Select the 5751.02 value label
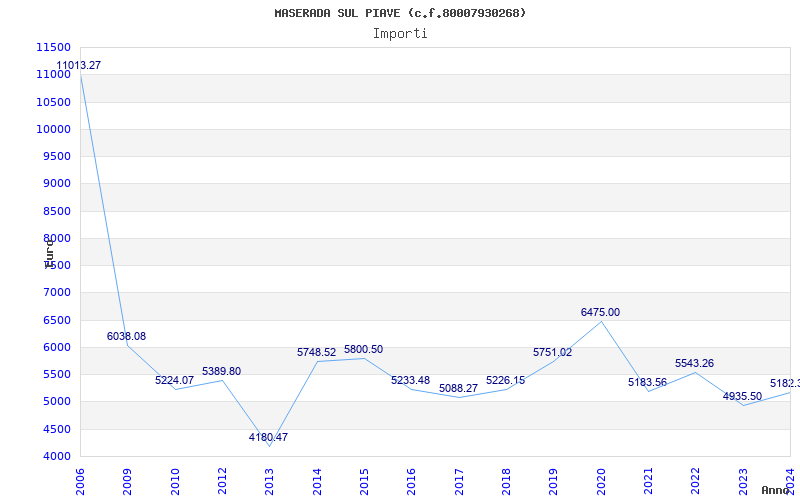 (553, 352)
